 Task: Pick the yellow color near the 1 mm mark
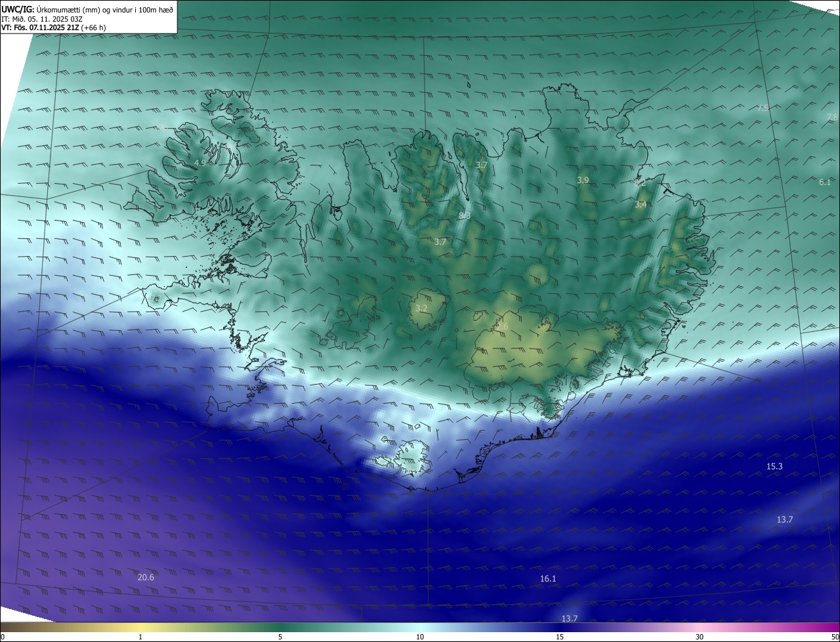140,627
